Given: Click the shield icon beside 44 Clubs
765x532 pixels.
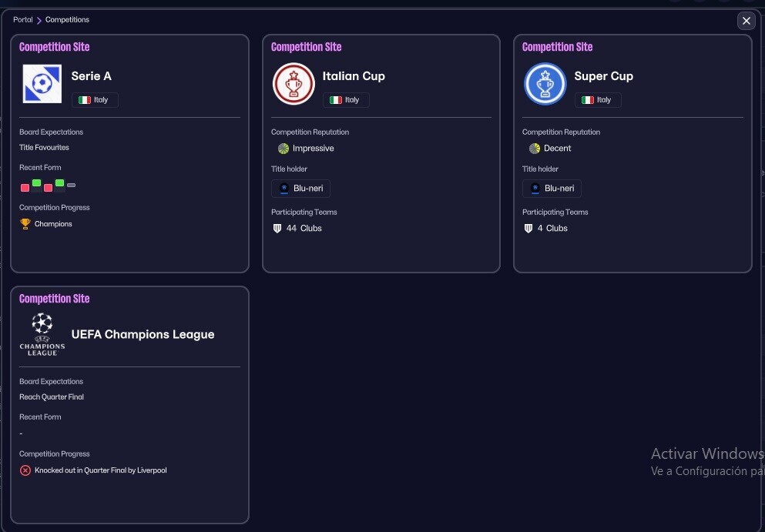Looking at the screenshot, I should point(277,229).
